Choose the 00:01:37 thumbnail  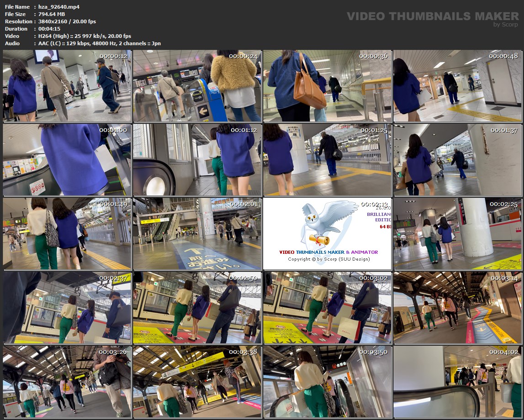click(x=457, y=160)
